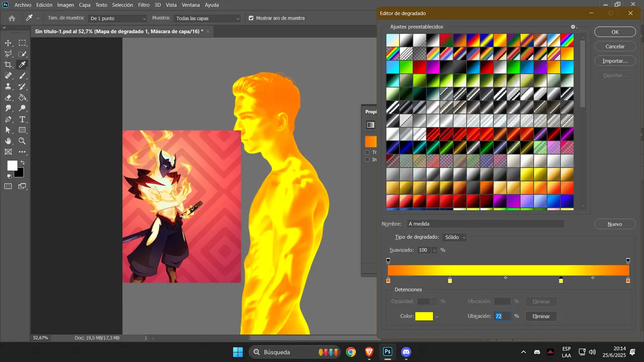Click the Importar... button
Image resolution: width=644 pixels, height=362 pixels.
(x=615, y=61)
